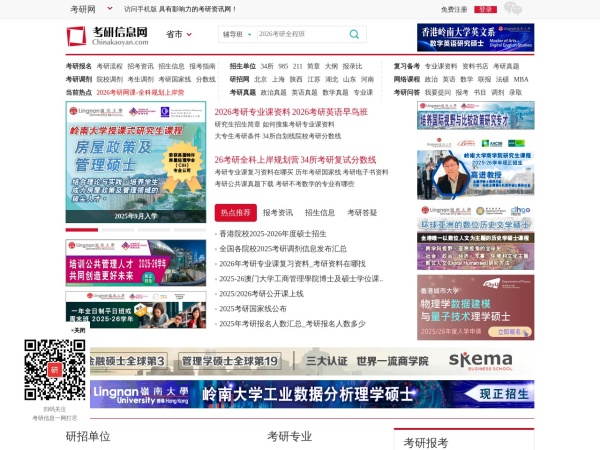
Task: Expand the 考研网 dropdown arrow
Action: click(110, 8)
